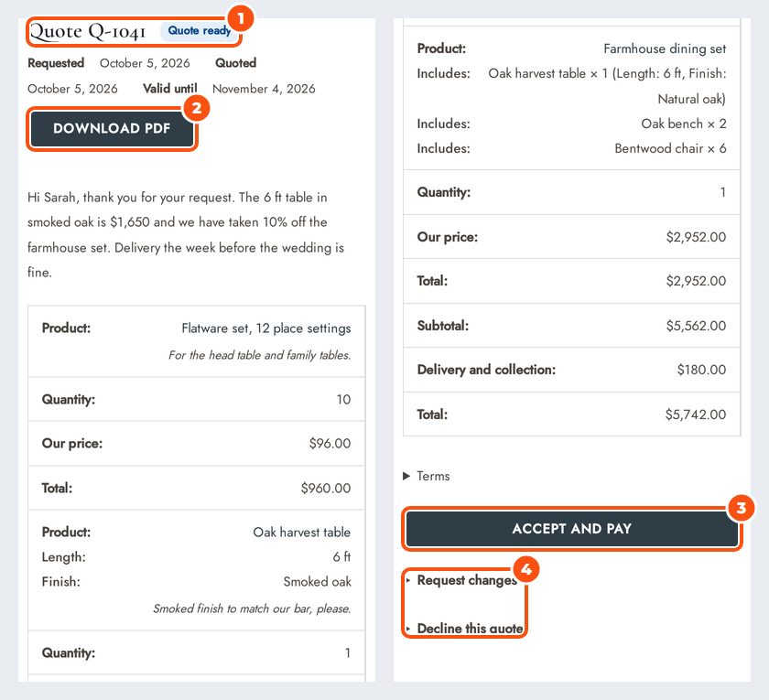This screenshot has height=700, width=769.
Task: Click the Bentwood chair × 6 entry
Action: [x=670, y=148]
